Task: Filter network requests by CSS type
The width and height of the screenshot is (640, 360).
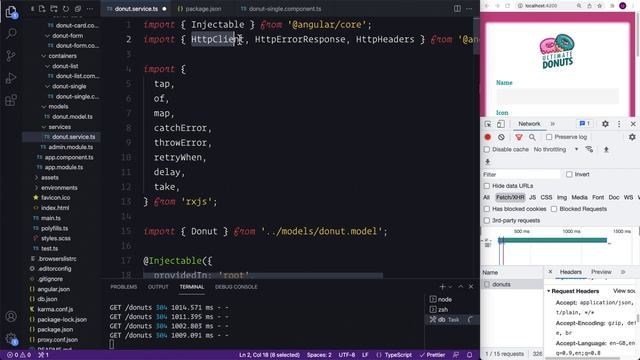Action: click(546, 198)
